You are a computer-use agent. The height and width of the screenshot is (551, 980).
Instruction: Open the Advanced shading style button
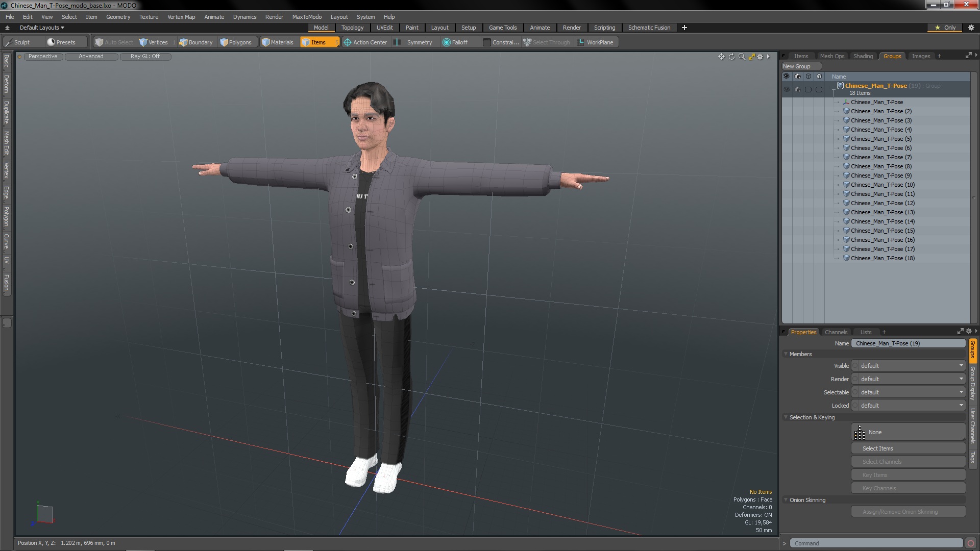click(91, 57)
